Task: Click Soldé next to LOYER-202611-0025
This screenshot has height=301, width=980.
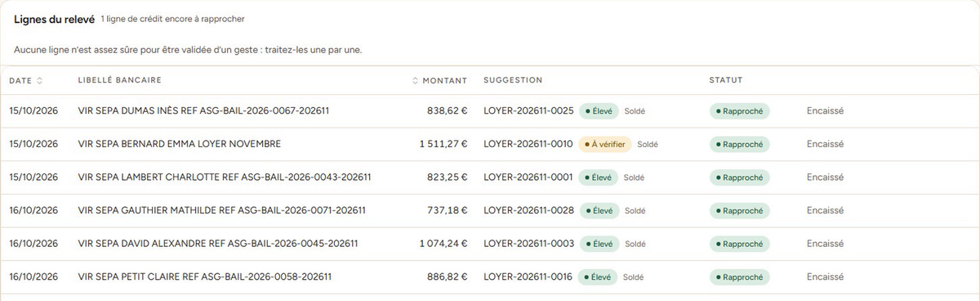Action: 635,110
